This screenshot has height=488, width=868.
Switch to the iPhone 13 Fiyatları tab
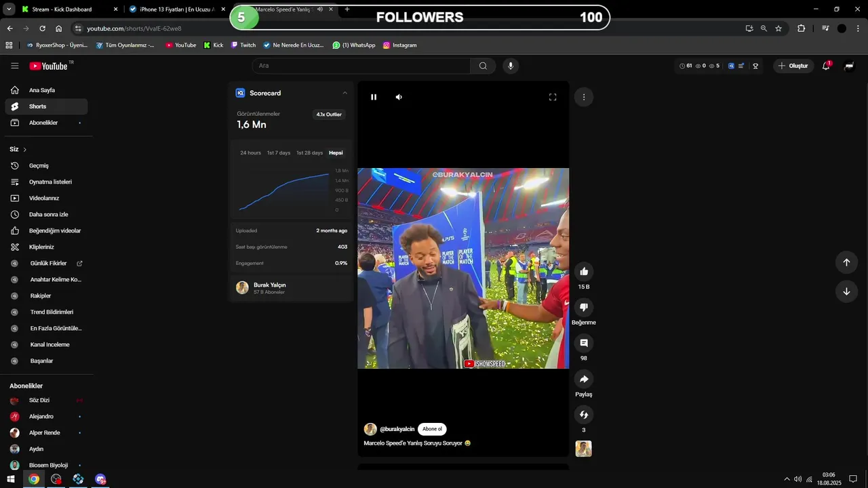tap(177, 9)
